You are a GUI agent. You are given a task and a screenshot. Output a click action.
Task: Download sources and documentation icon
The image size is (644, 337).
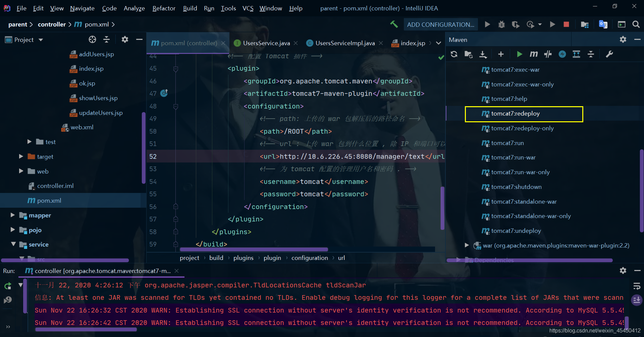(x=483, y=54)
